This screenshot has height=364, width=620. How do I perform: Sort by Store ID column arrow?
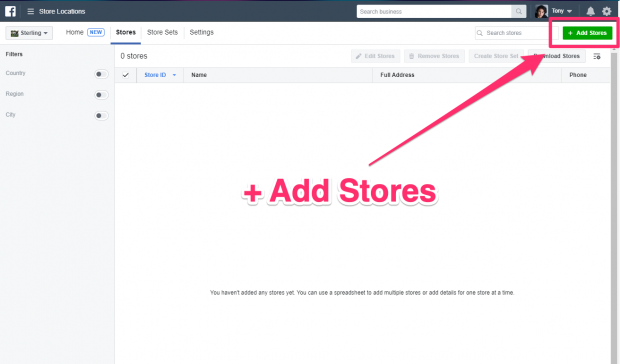pos(174,75)
